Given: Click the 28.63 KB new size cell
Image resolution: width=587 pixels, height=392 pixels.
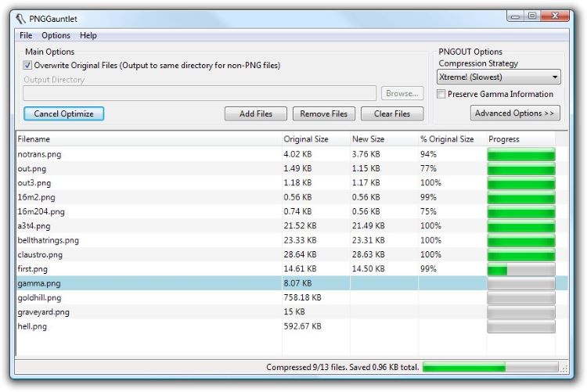Looking at the screenshot, I should click(369, 254).
